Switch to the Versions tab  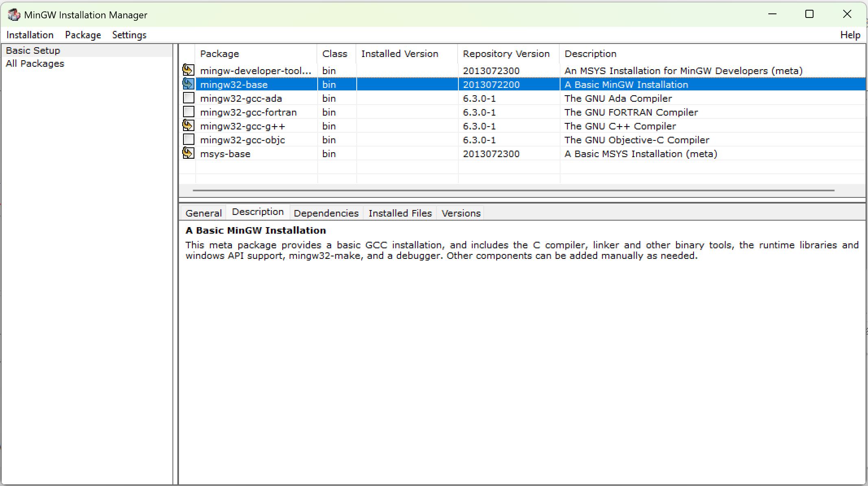tap(461, 213)
